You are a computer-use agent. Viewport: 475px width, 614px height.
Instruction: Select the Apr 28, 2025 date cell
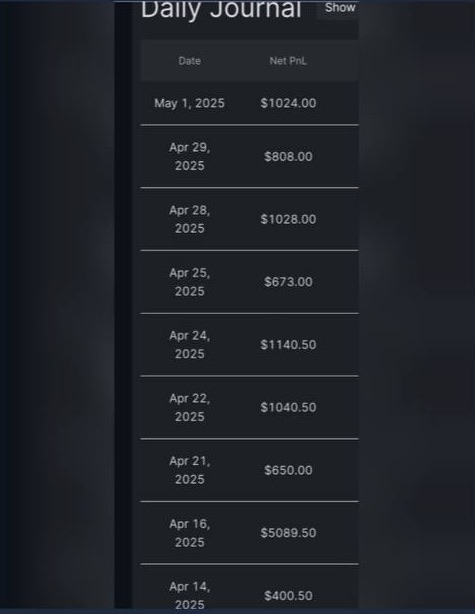tap(190, 219)
